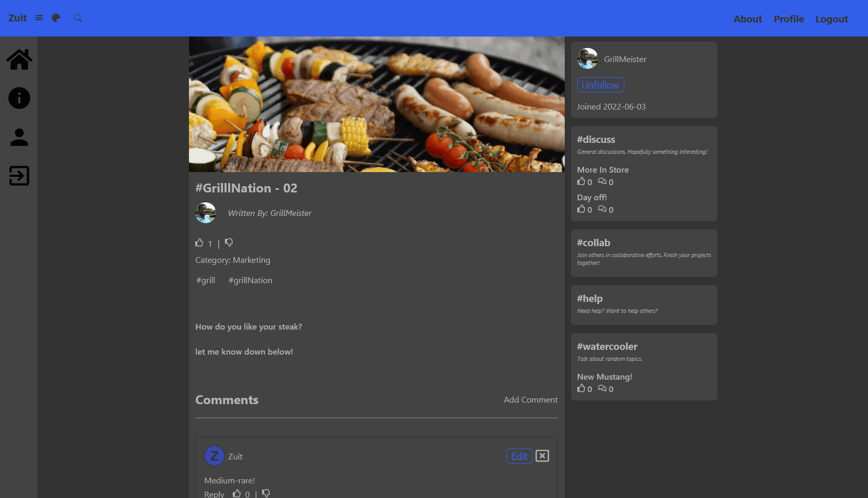The width and height of the screenshot is (868, 498).
Task: Click the GrillMeister username in sidebar card
Action: point(625,59)
